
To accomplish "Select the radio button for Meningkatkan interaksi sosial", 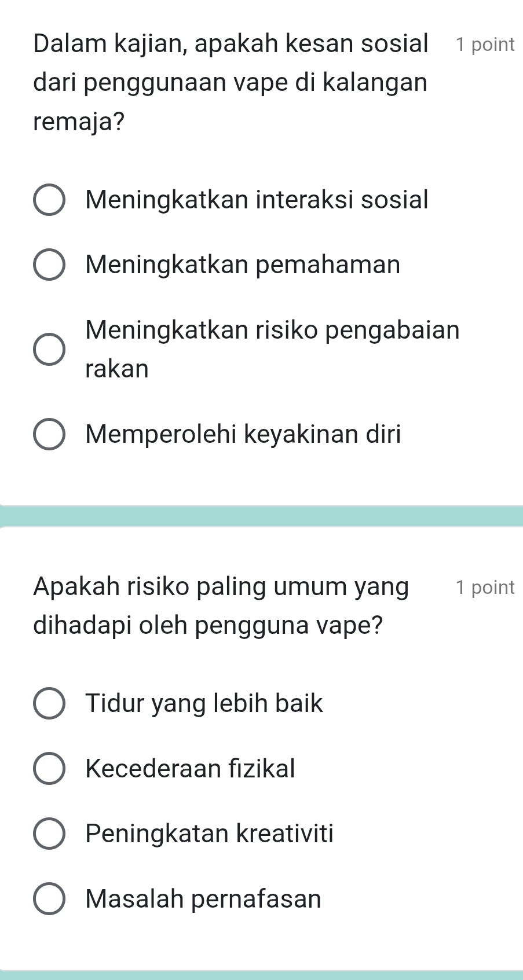I will click(49, 200).
